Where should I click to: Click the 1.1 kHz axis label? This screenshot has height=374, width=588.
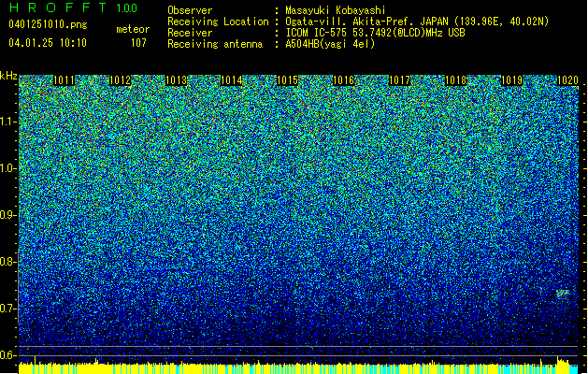pos(8,122)
